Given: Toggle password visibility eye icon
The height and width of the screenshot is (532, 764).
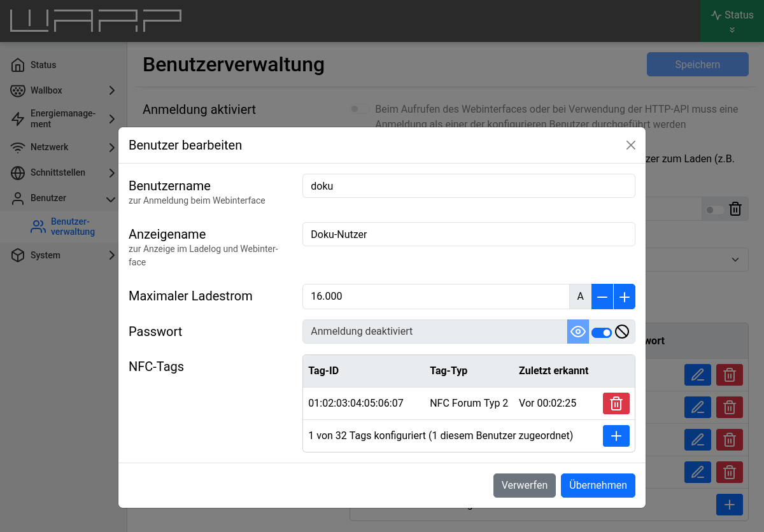Looking at the screenshot, I should coord(578,332).
